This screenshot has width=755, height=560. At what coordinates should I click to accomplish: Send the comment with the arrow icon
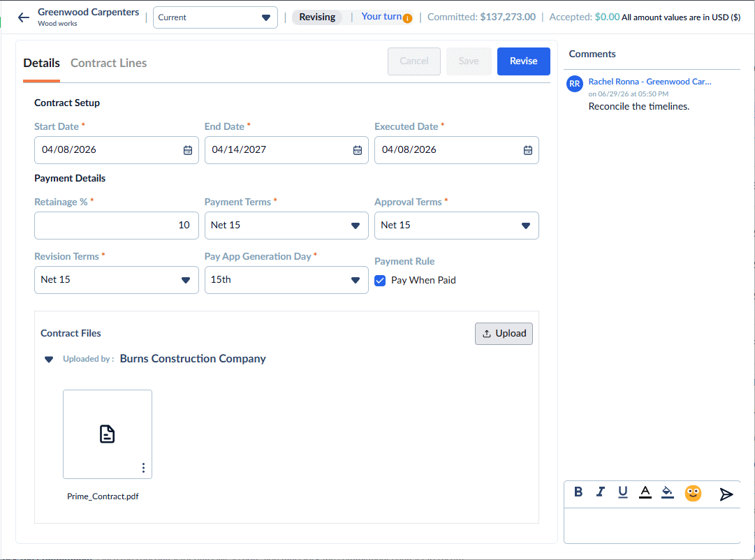pos(726,494)
